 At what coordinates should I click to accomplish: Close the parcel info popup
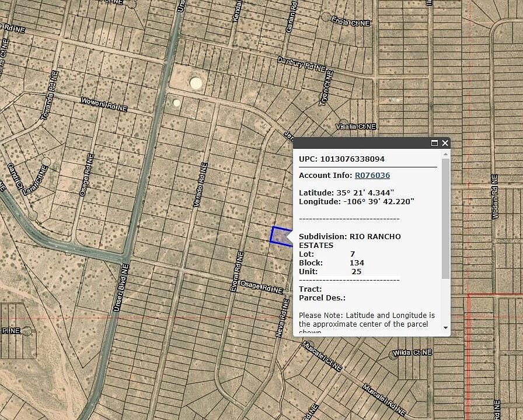pyautogui.click(x=445, y=143)
